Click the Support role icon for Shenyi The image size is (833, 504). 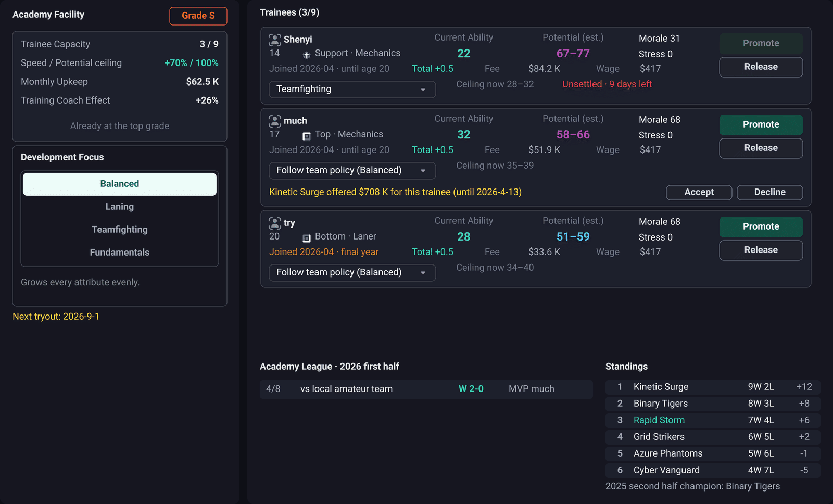pyautogui.click(x=307, y=55)
